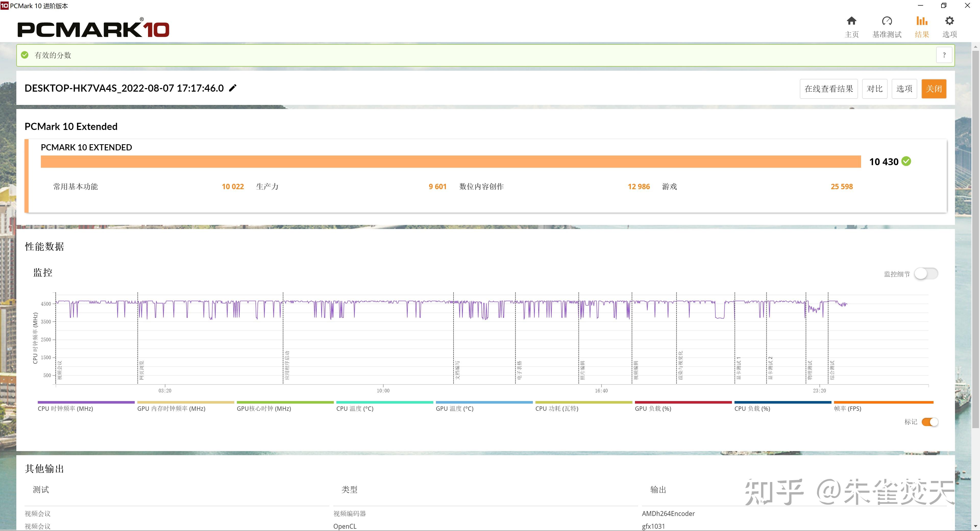Open Options (选项) gear icon
This screenshot has width=980, height=531.
point(949,21)
